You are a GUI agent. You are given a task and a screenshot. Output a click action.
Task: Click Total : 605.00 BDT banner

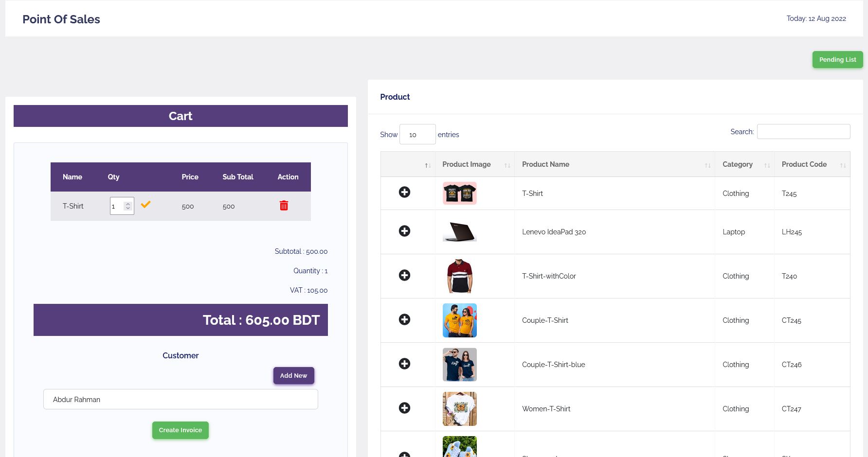181,320
